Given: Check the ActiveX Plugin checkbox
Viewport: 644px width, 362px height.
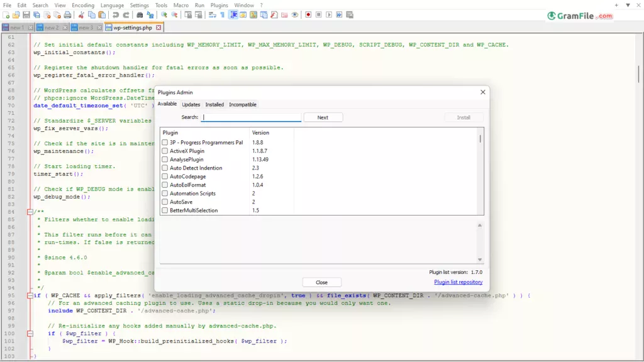Looking at the screenshot, I should tap(165, 151).
